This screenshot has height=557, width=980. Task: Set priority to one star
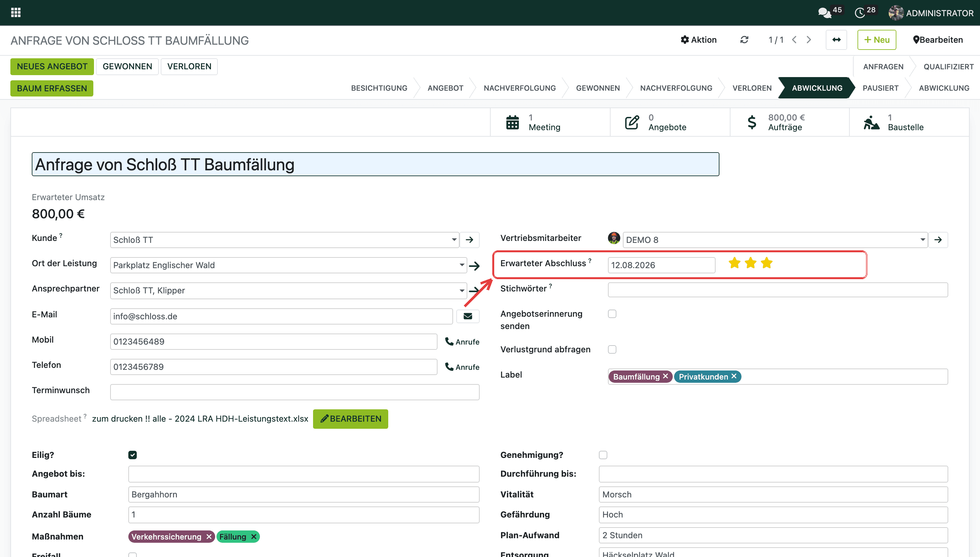pos(734,263)
